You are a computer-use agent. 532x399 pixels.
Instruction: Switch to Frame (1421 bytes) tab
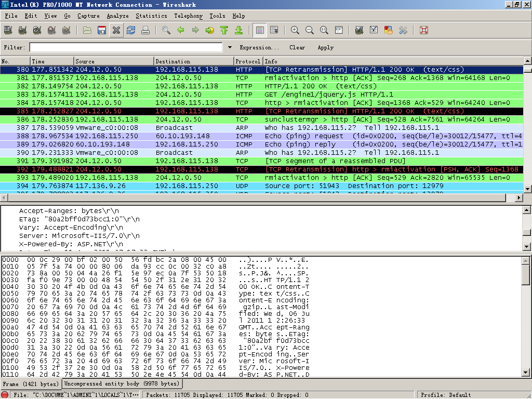(31, 384)
